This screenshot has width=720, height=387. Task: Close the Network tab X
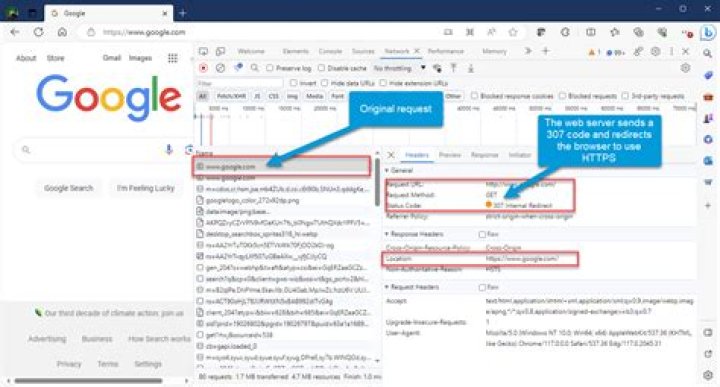[416, 51]
